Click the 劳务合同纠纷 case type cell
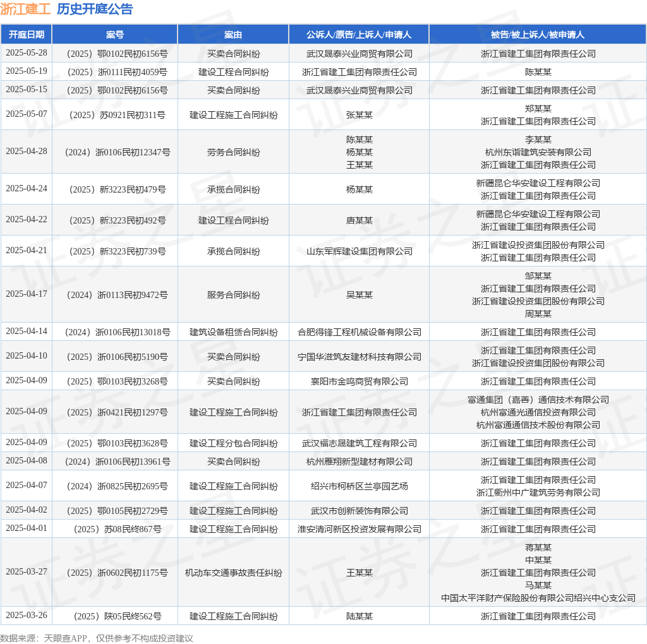The image size is (647, 644). [x=234, y=153]
